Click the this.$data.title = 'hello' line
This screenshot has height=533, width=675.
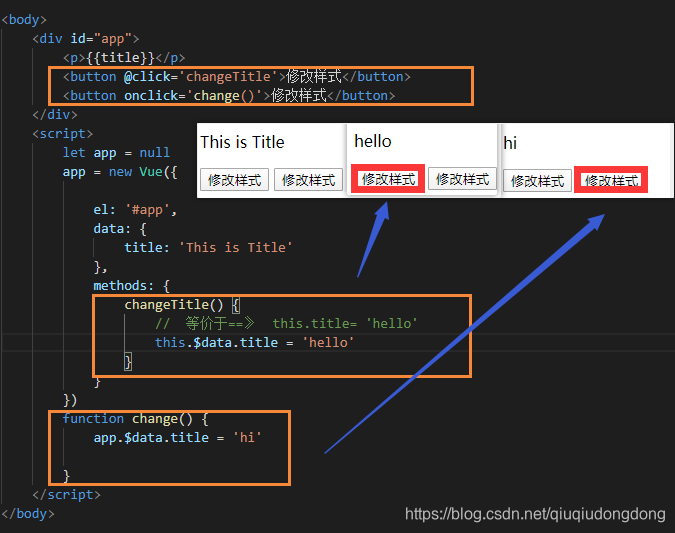click(x=254, y=343)
